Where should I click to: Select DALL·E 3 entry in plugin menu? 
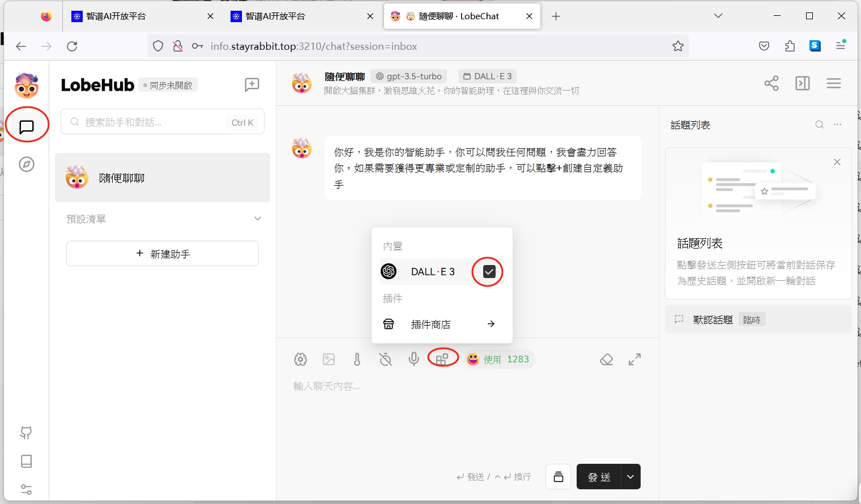[x=442, y=272]
